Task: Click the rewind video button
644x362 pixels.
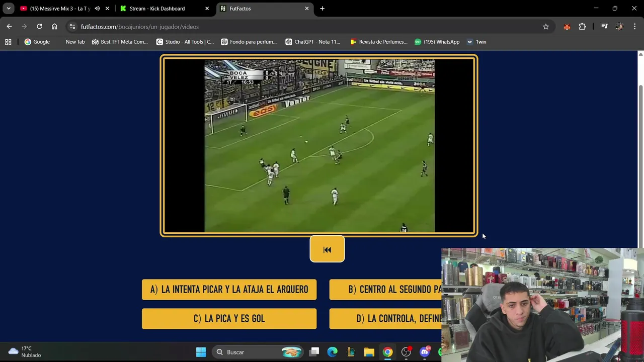Action: click(x=327, y=249)
